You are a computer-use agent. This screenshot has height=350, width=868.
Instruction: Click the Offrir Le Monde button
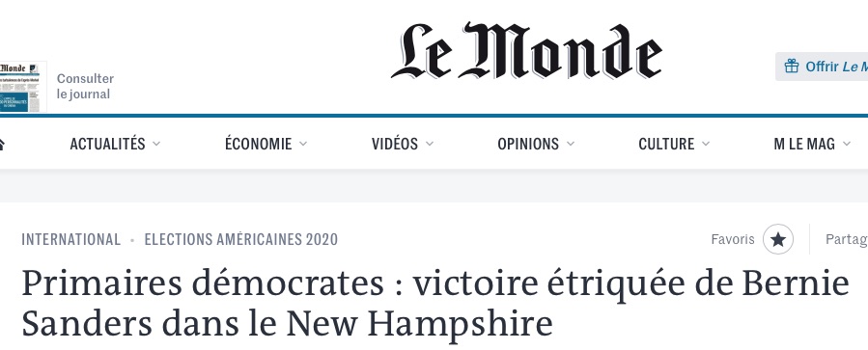coord(822,67)
